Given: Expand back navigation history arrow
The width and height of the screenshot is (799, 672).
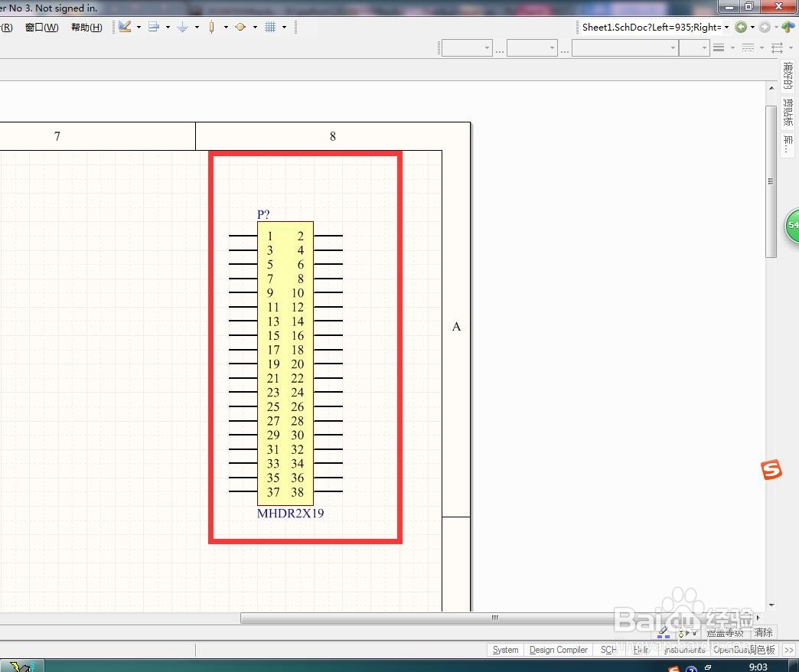Looking at the screenshot, I should pos(752,27).
